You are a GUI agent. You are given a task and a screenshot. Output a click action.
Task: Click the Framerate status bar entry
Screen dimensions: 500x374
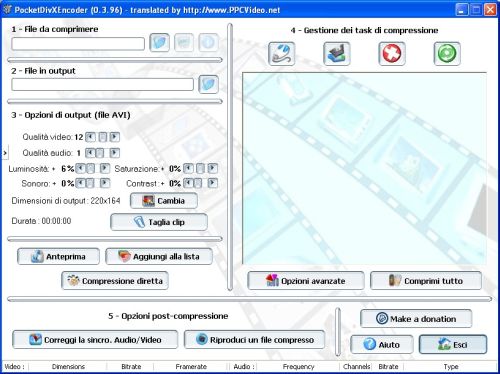click(191, 367)
